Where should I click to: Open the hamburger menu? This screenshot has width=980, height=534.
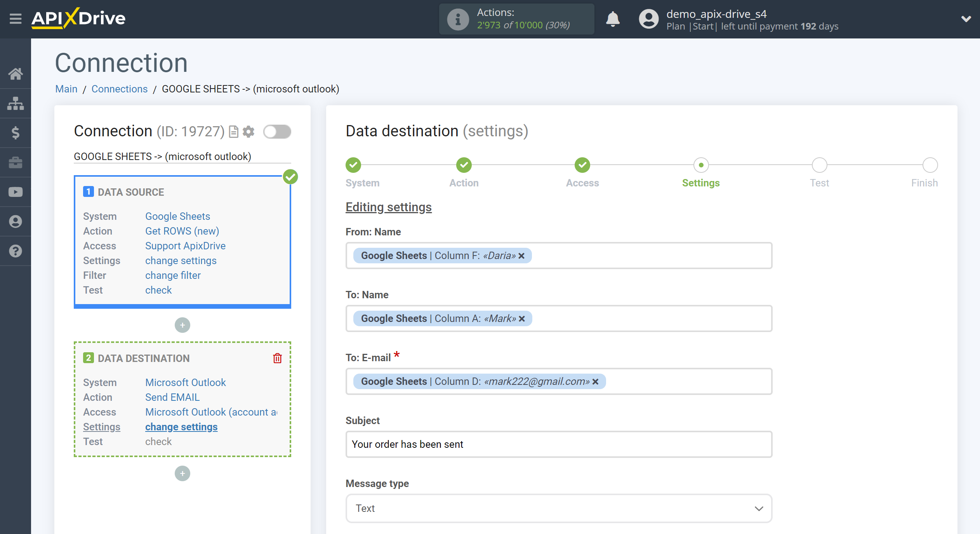pyautogui.click(x=16, y=19)
